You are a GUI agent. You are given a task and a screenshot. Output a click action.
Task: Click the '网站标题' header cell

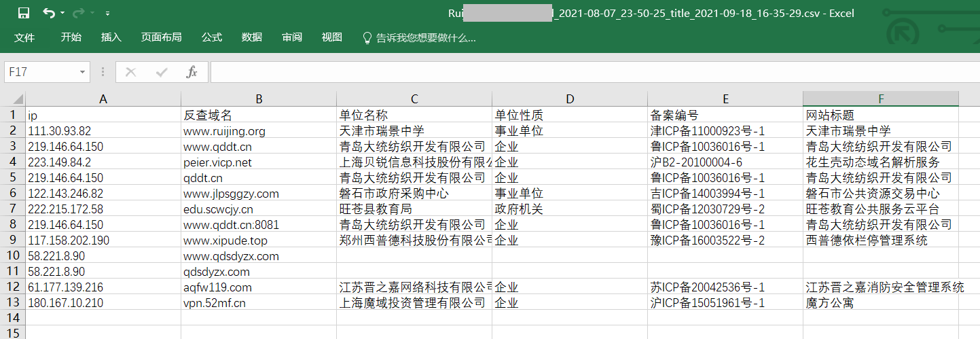point(881,115)
